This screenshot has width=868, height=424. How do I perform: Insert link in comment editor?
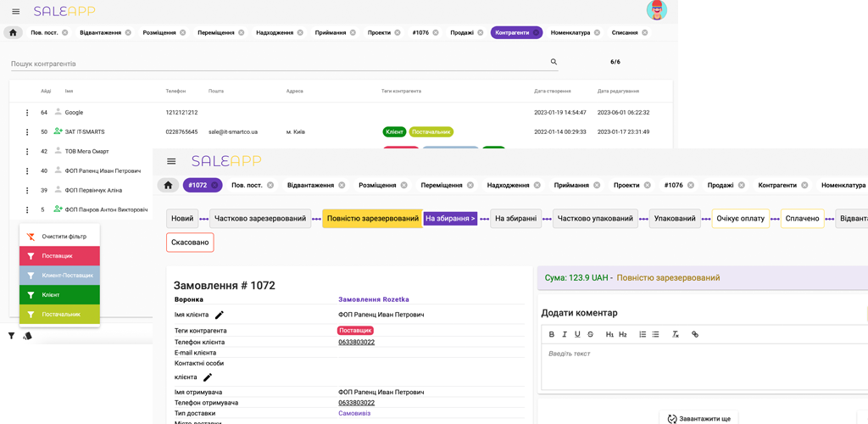(x=695, y=334)
